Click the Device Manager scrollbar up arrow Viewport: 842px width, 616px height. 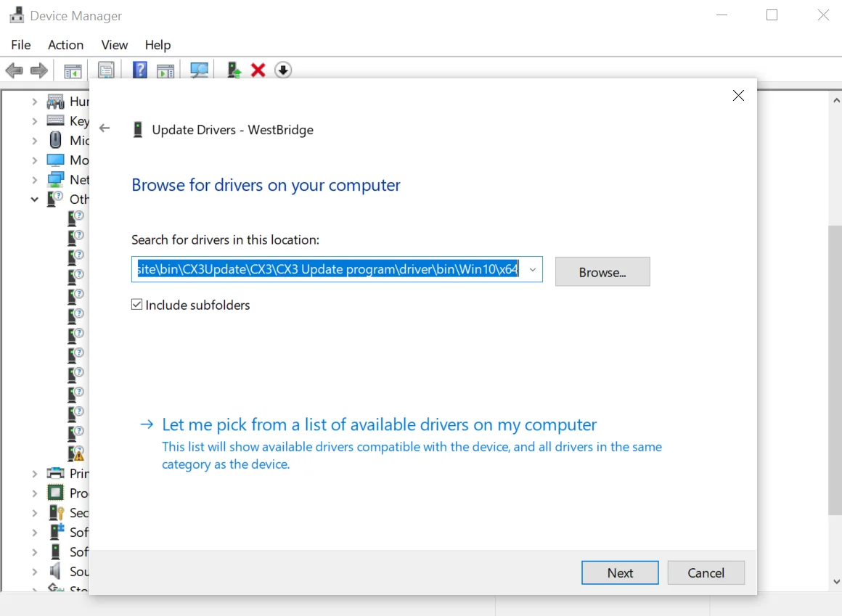tap(835, 100)
